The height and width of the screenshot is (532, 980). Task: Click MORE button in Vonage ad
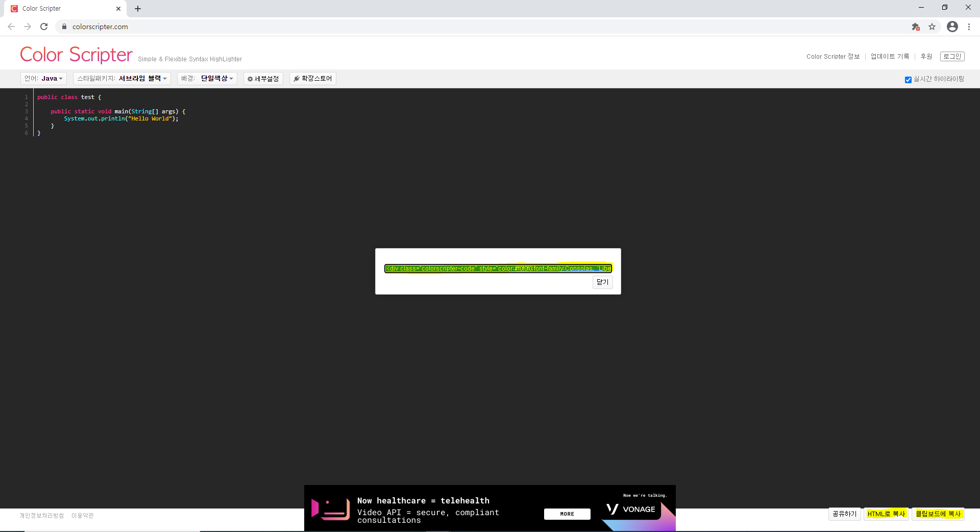coord(567,514)
